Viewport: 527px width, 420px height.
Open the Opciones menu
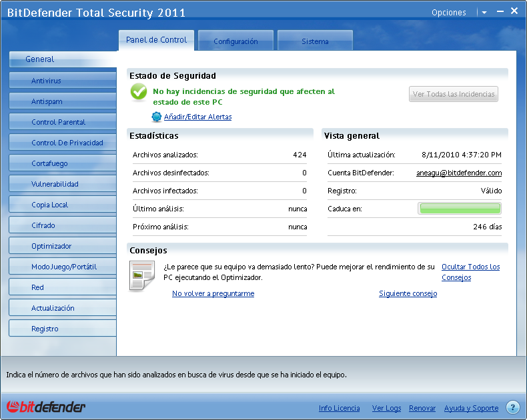point(449,13)
